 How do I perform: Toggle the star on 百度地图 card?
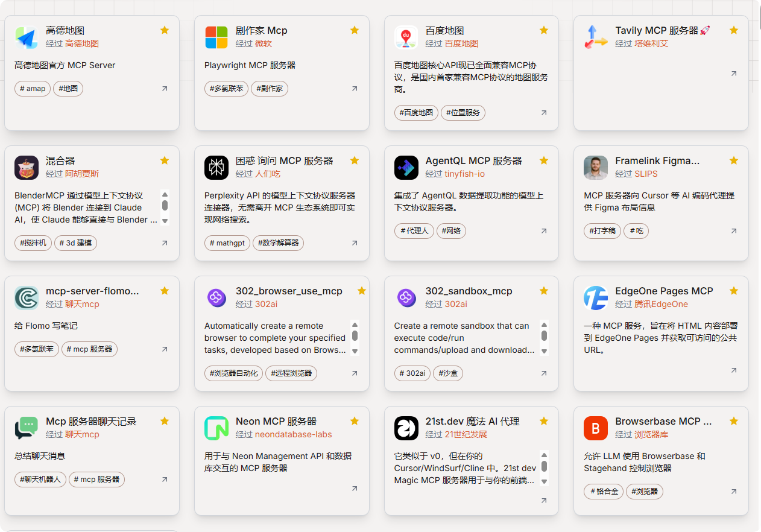(x=544, y=30)
